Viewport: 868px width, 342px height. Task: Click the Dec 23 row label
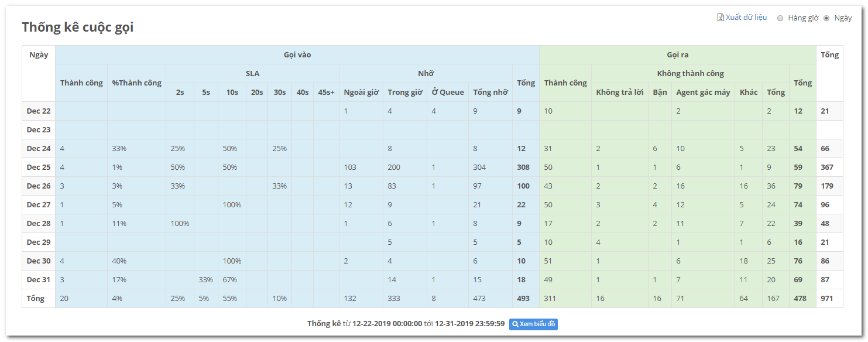click(39, 130)
